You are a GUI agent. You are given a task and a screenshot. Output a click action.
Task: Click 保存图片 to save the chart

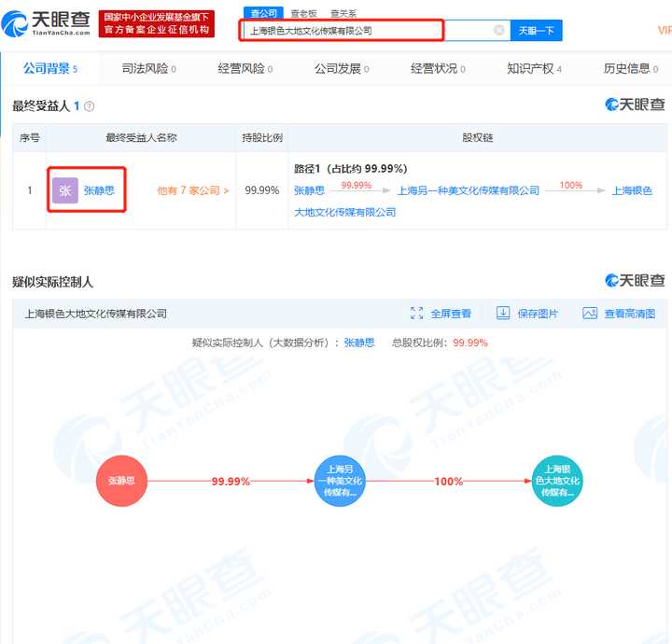(x=538, y=314)
